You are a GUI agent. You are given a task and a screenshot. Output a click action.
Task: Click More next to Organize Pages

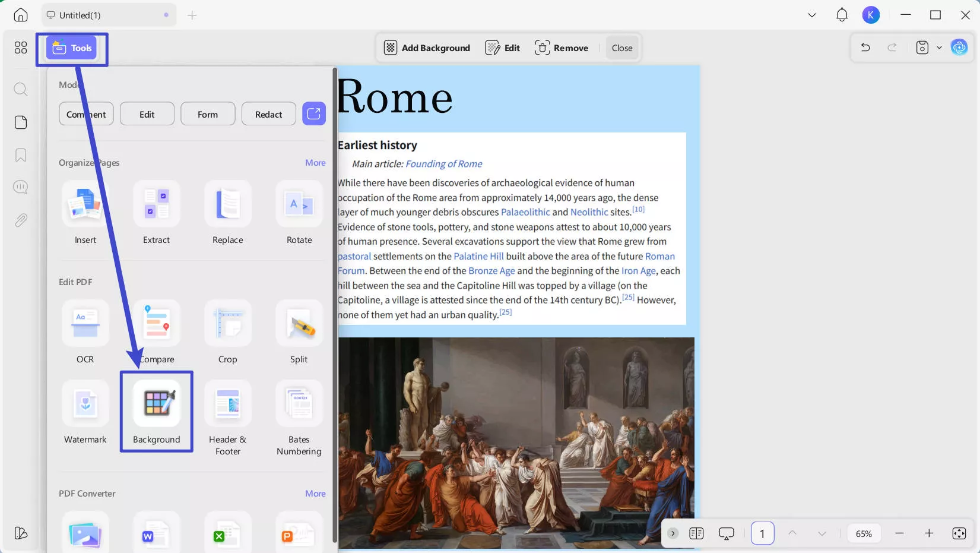coord(315,163)
